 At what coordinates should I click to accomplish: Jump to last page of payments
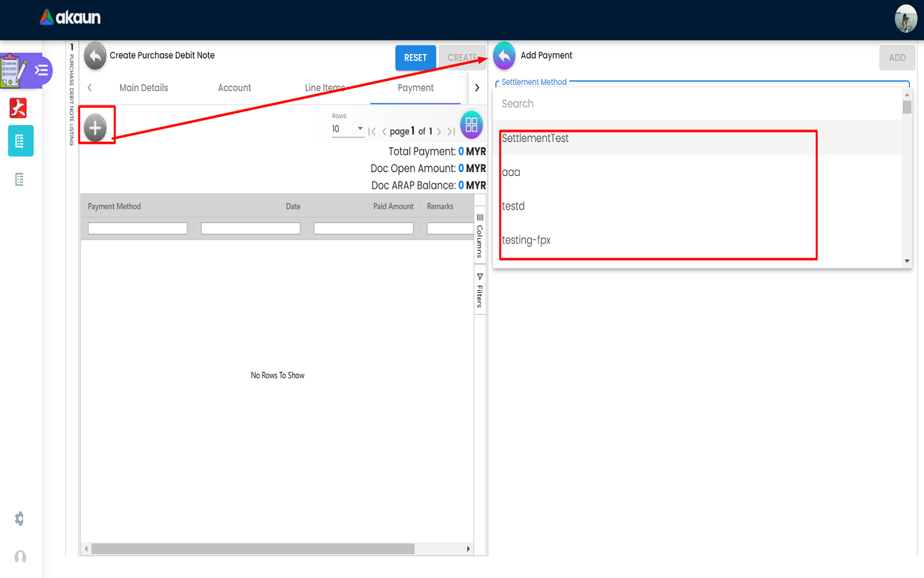[x=451, y=132]
